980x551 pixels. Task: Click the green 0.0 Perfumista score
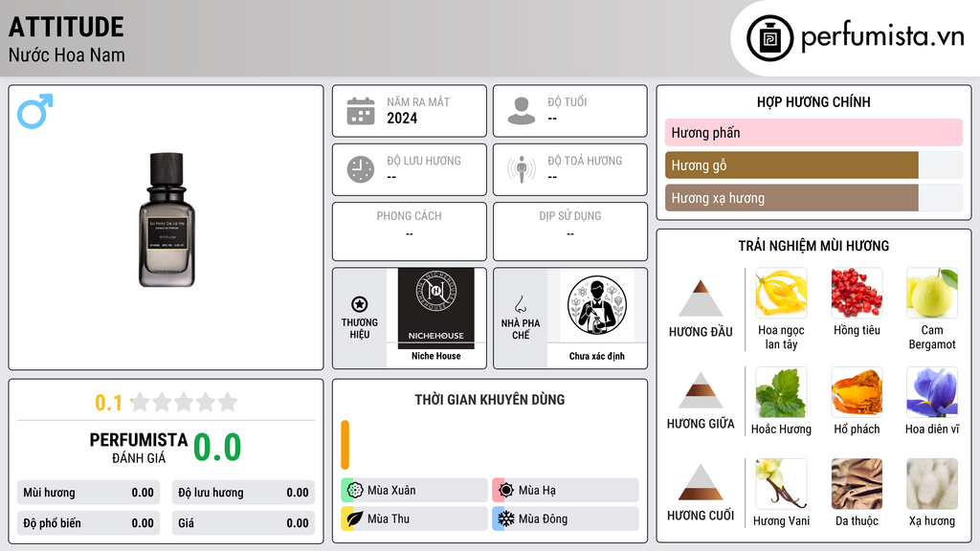[x=217, y=448]
